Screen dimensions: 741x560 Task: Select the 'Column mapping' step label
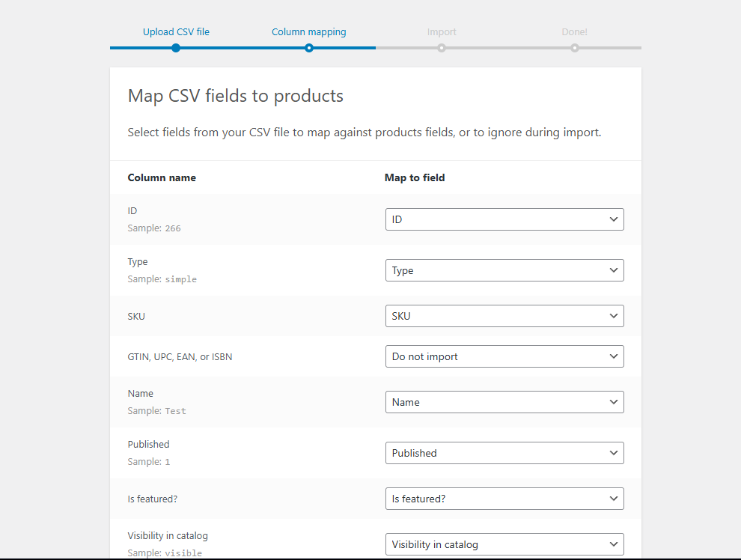pyautogui.click(x=308, y=32)
